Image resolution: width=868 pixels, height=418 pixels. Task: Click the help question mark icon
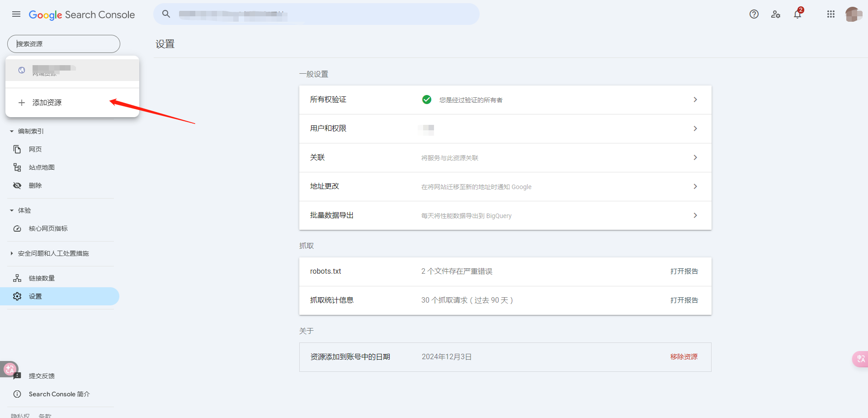pyautogui.click(x=754, y=14)
